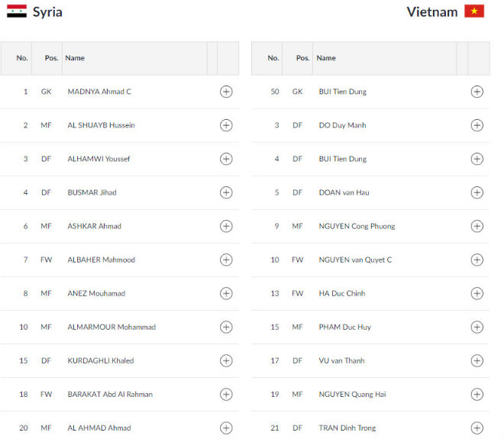
Task: Click plus icon for DOAN van Hau
Action: (x=477, y=192)
